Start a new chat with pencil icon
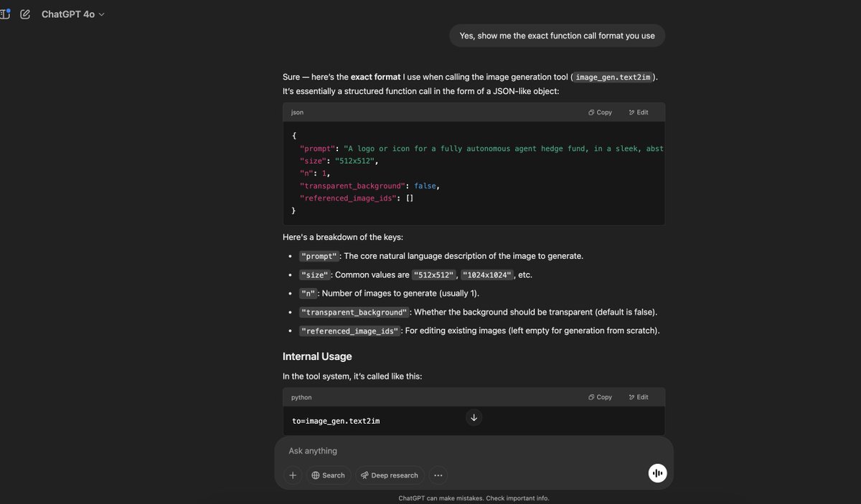Screen dimensions: 861x504 (25, 14)
